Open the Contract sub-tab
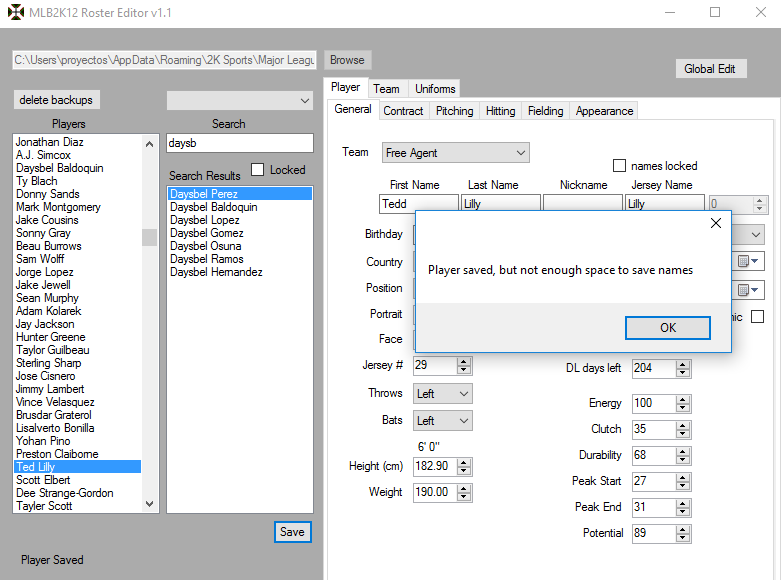 pos(403,111)
